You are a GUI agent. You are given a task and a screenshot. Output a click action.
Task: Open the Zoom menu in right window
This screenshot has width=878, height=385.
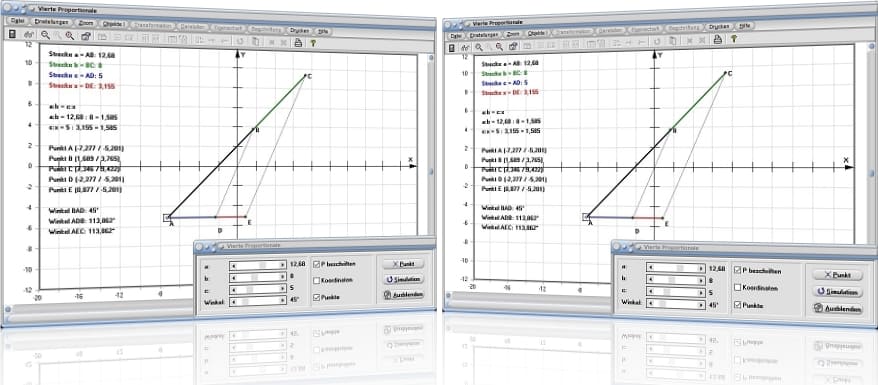pyautogui.click(x=513, y=34)
